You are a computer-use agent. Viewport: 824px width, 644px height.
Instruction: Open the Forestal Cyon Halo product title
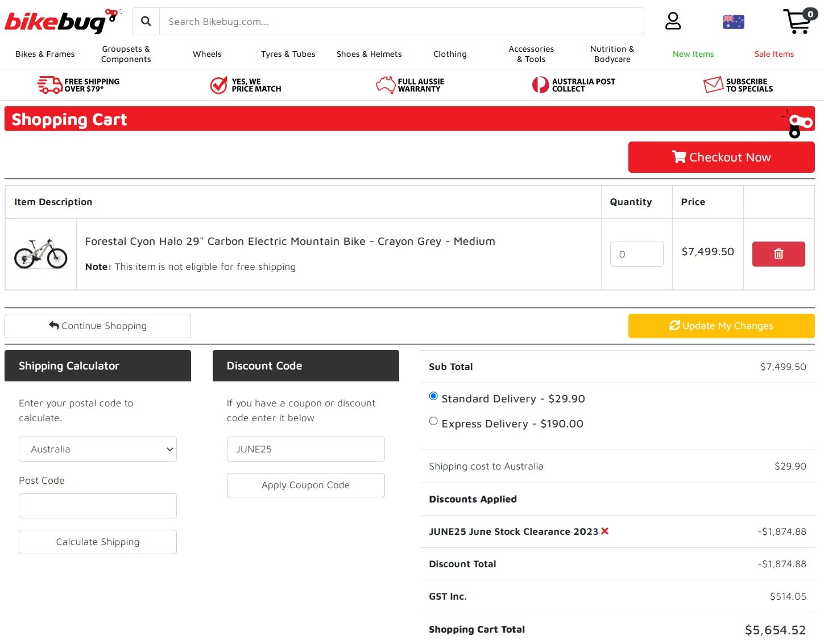290,241
